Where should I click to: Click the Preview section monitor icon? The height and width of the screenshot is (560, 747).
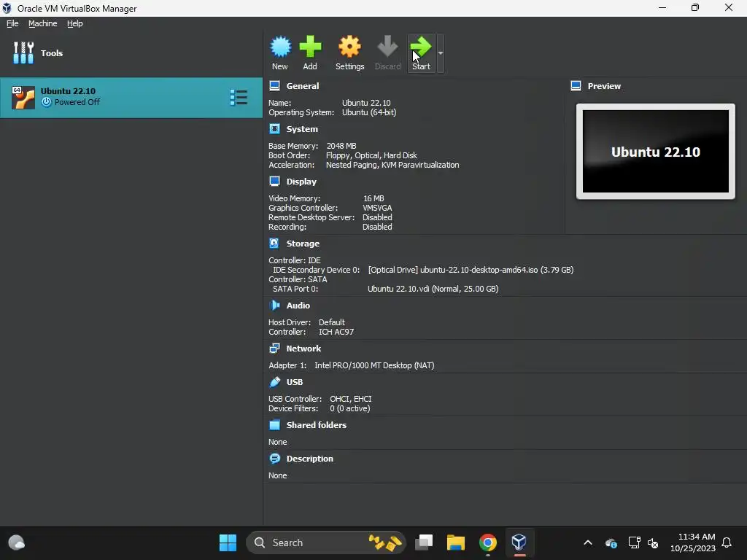coord(576,86)
